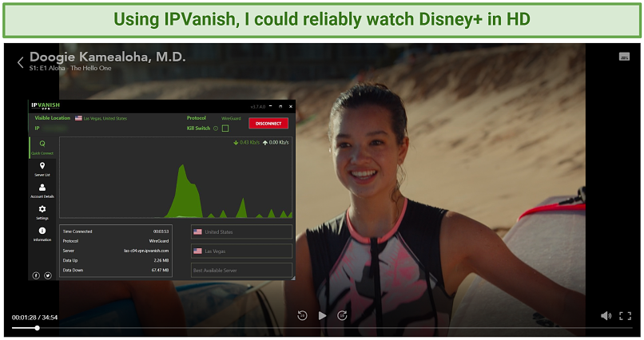
Task: Close the IPVanish window
Action: [291, 106]
